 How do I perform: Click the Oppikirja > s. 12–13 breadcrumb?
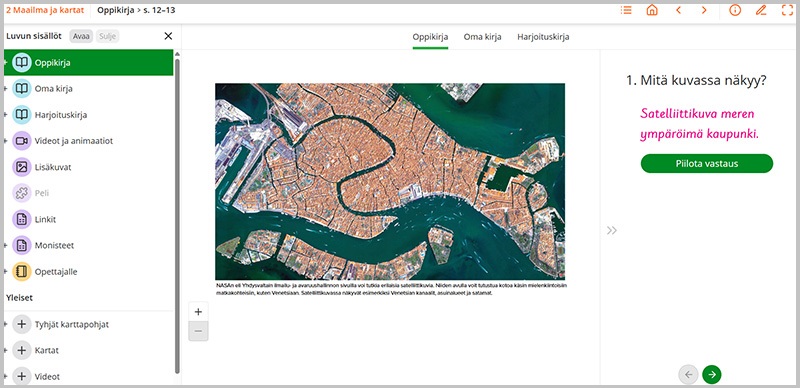point(136,10)
